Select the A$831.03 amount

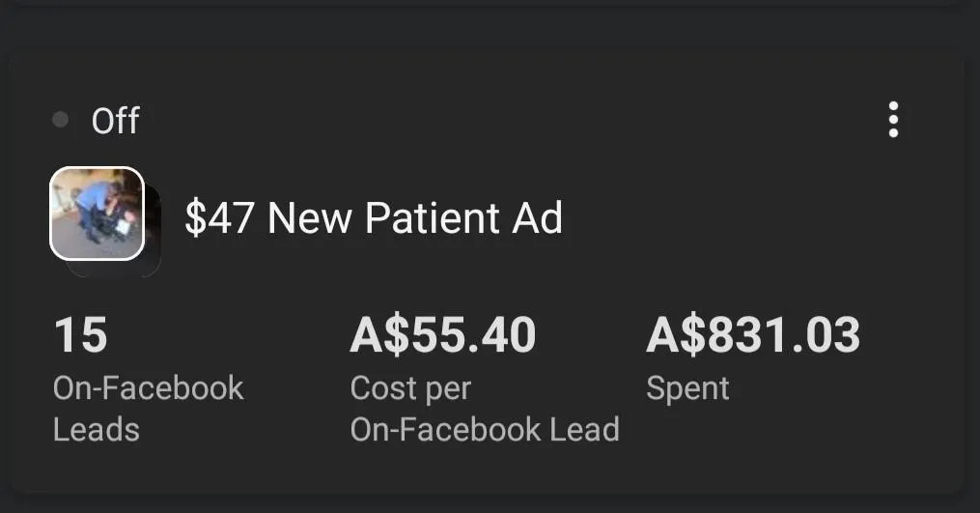pos(752,335)
